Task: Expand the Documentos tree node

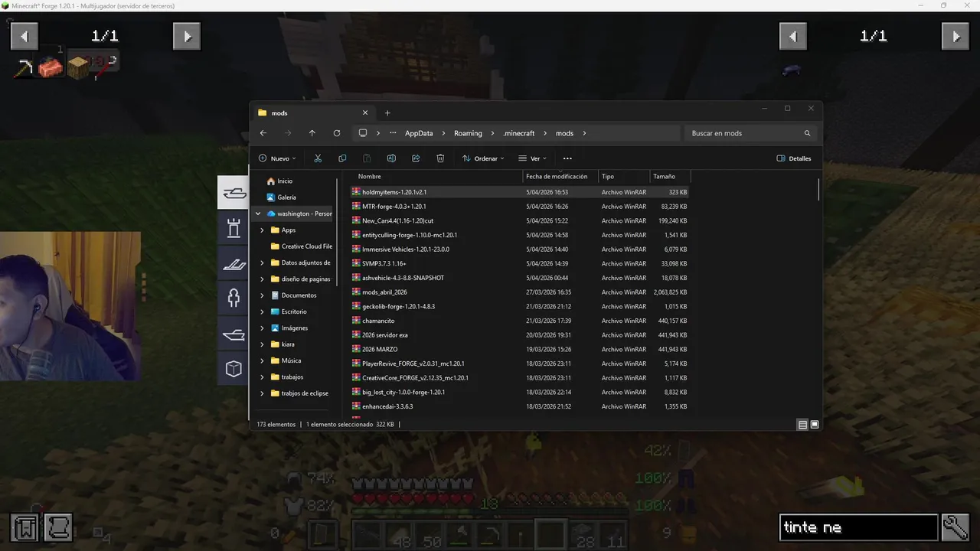Action: point(263,295)
